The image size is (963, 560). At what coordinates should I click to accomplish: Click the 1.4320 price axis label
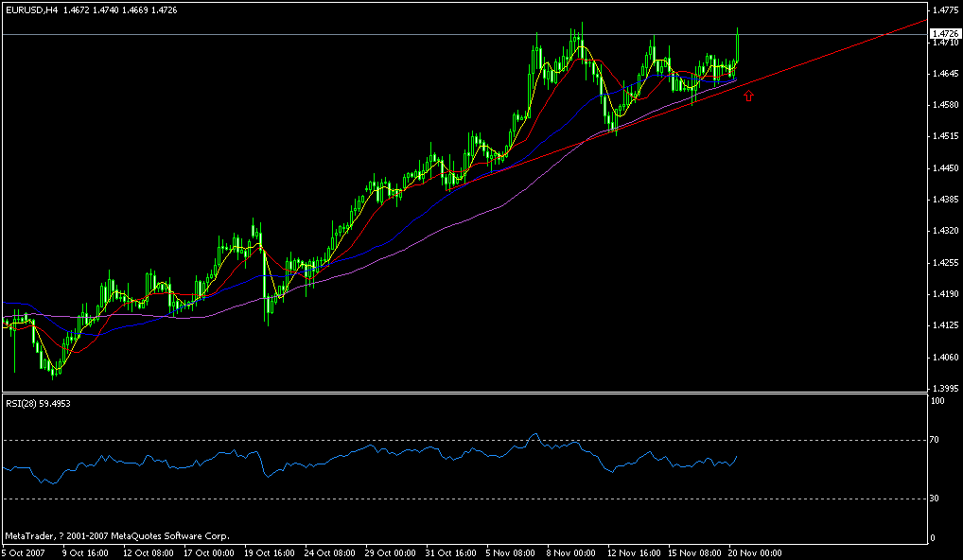(945, 231)
